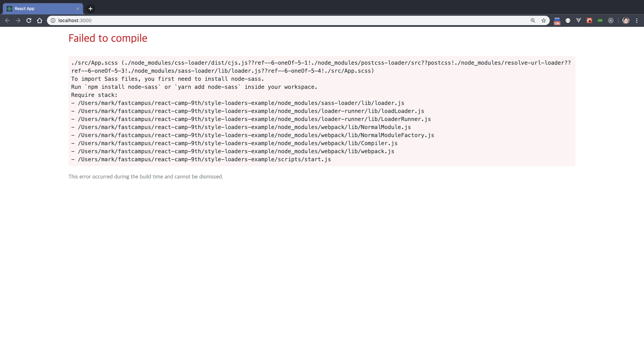Toggle the green CORS extension
Screen dimensions: 644x362
pos(600,20)
